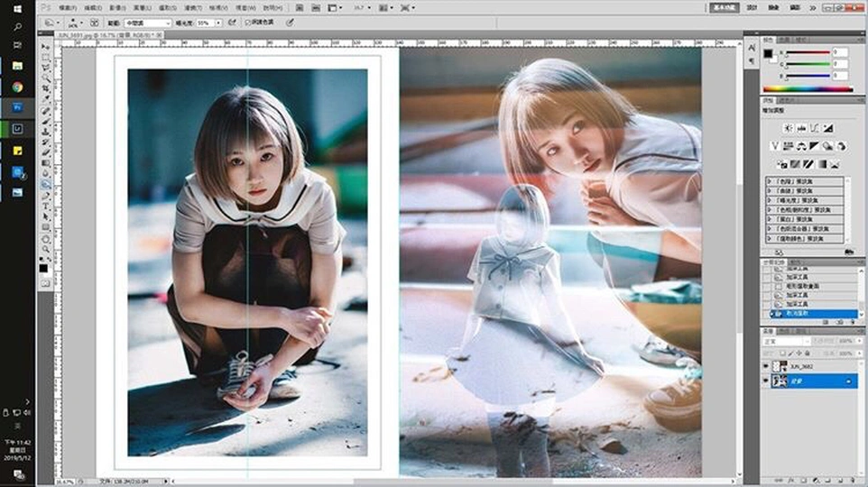Hide the JUN_3682 layer with eye icon
The width and height of the screenshot is (868, 487).
(x=766, y=368)
